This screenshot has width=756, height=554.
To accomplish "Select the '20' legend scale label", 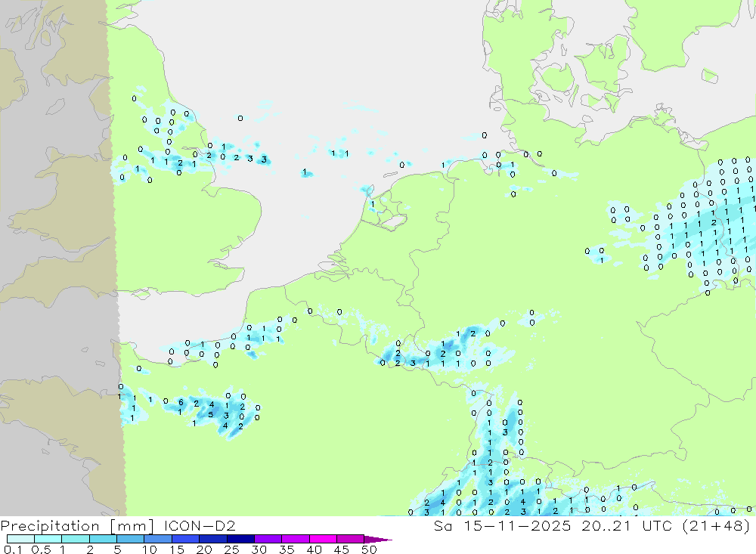I will click(204, 549).
